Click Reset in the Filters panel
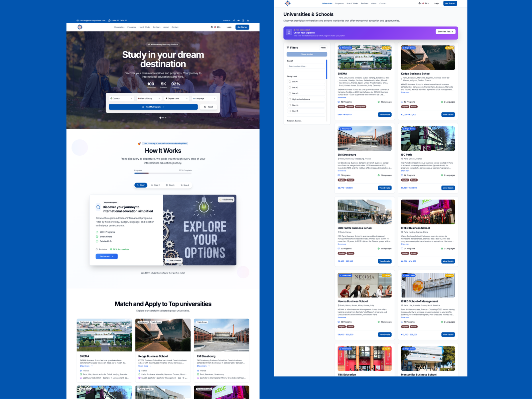The height and width of the screenshot is (399, 532). click(323, 48)
